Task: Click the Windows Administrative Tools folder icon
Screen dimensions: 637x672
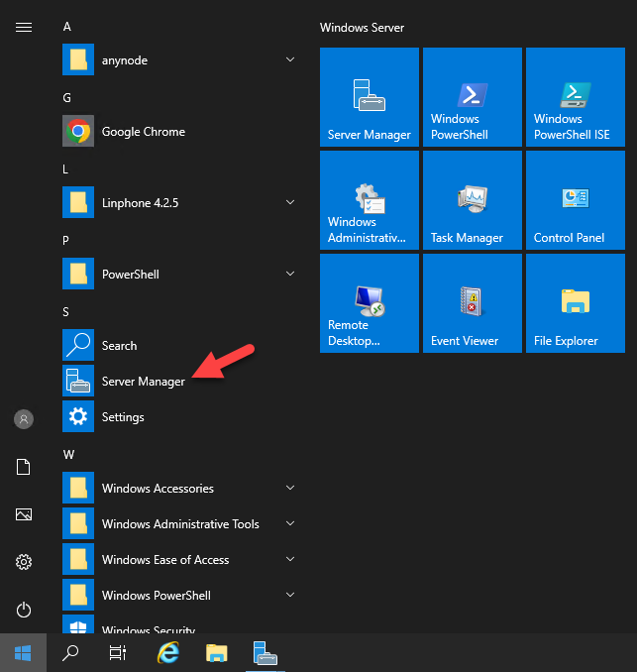Action: tap(78, 523)
